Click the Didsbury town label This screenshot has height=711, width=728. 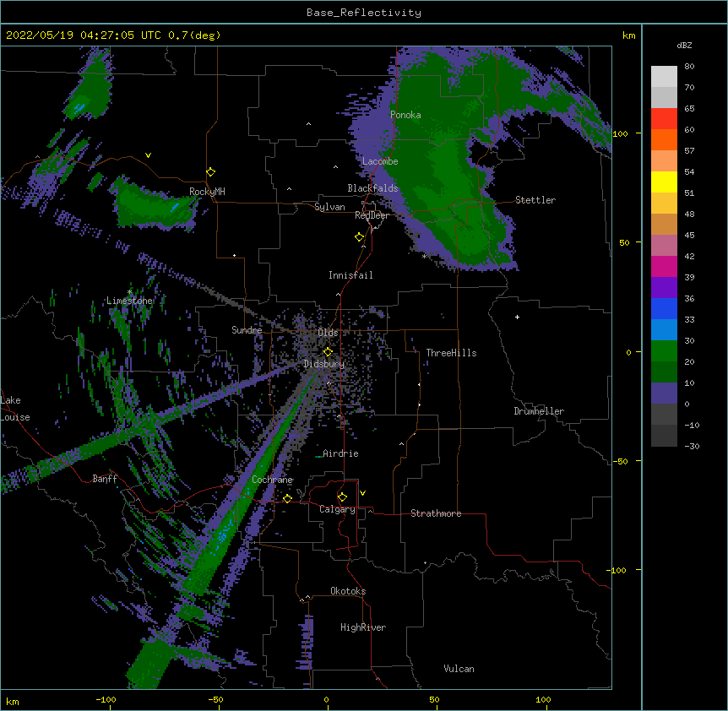coord(324,364)
